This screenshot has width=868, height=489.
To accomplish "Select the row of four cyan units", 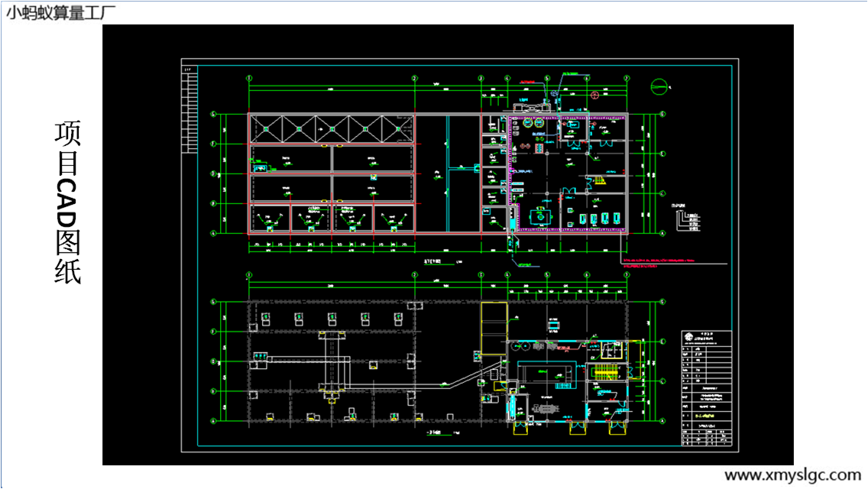I will pyautogui.click(x=598, y=219).
